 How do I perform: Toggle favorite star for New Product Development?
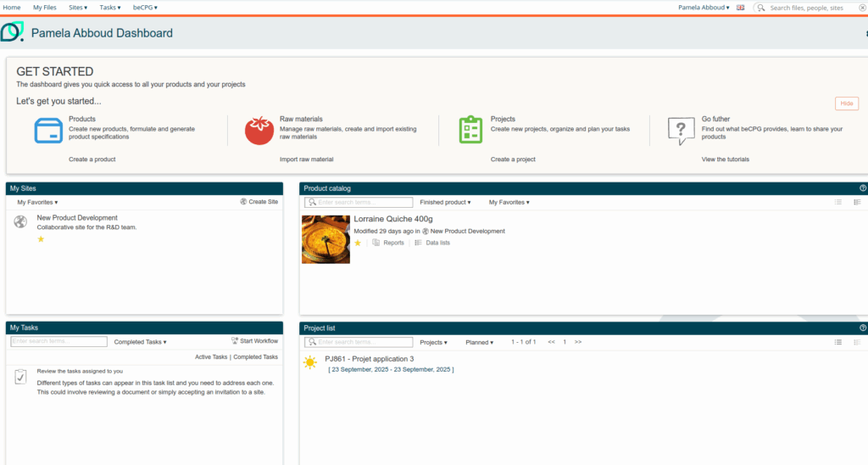(41, 239)
